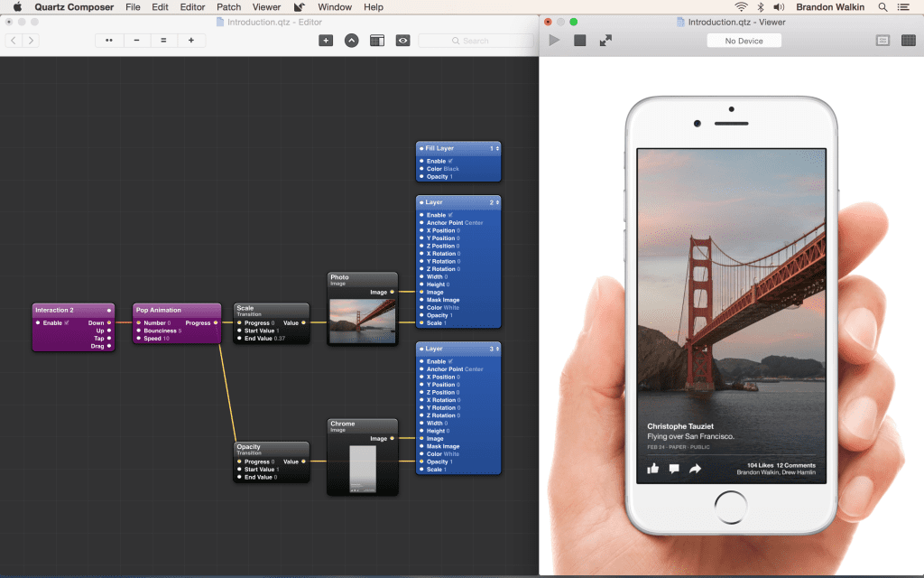Open the Patch menu
924x578 pixels.
(228, 7)
